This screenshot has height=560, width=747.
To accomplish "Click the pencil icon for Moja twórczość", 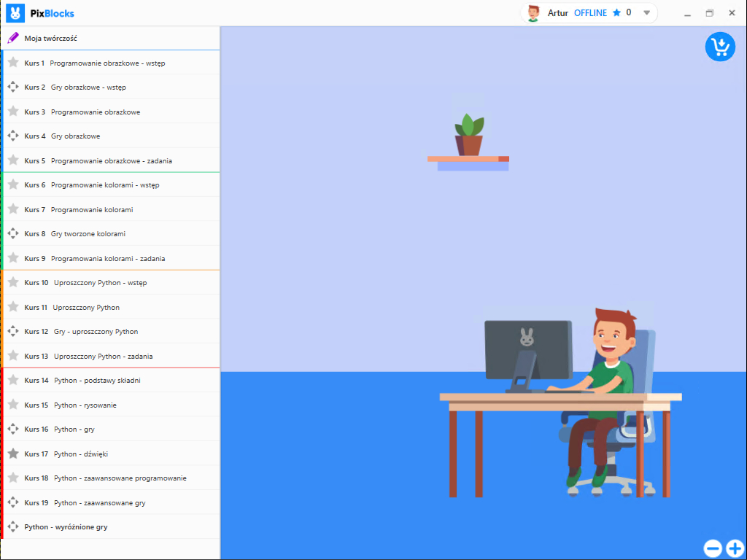I will (13, 38).
